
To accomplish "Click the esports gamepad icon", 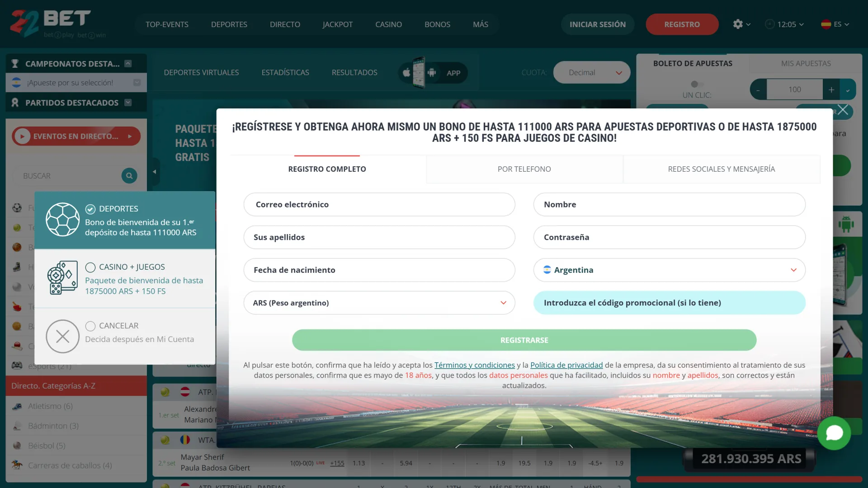I will pyautogui.click(x=17, y=366).
